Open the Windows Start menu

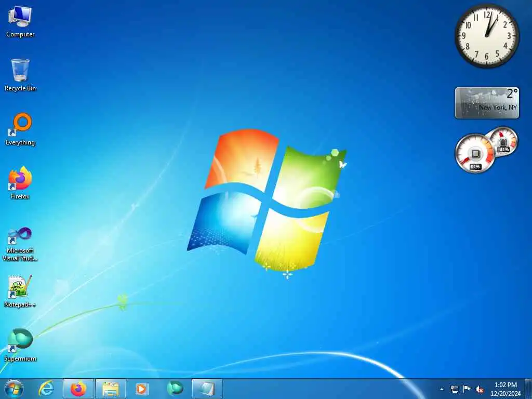click(x=14, y=389)
